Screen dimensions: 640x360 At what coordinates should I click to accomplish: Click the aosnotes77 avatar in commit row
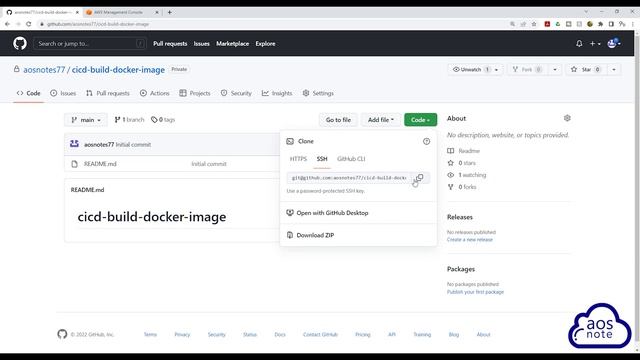[74, 144]
